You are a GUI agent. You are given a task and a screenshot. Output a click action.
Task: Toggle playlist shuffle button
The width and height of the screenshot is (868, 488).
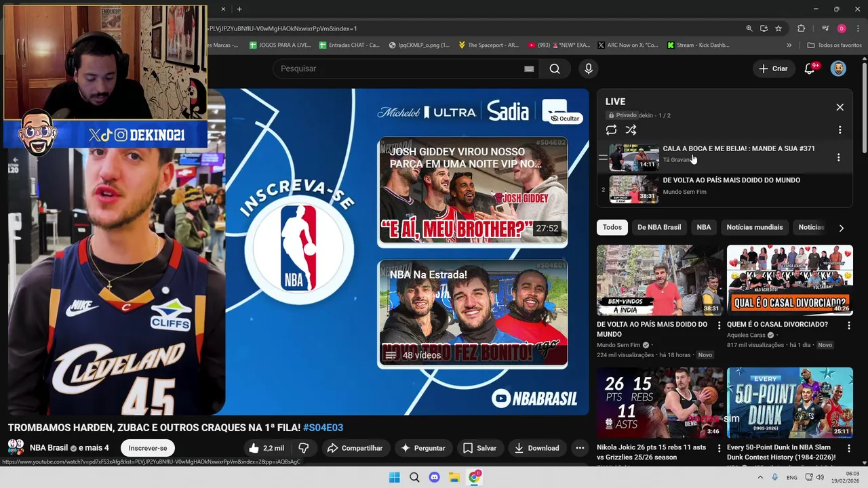[x=631, y=130]
